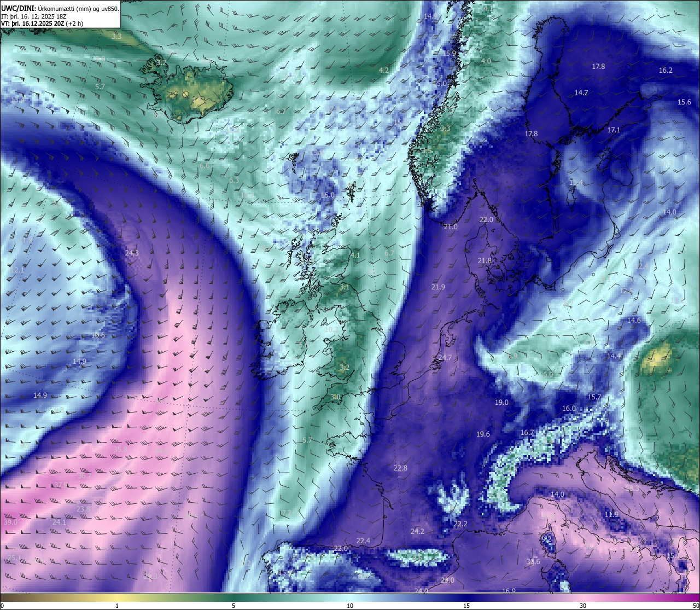Click the 14.6 value on the map
The image size is (700, 610).
click(634, 320)
